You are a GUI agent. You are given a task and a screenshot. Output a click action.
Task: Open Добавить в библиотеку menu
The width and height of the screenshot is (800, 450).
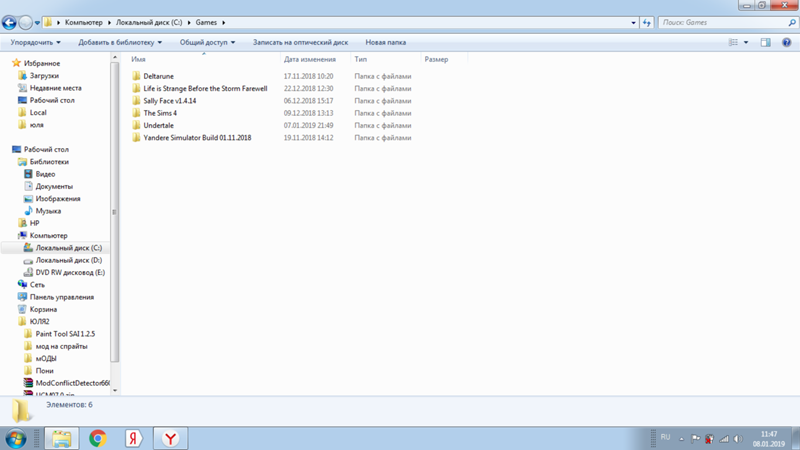tap(120, 42)
